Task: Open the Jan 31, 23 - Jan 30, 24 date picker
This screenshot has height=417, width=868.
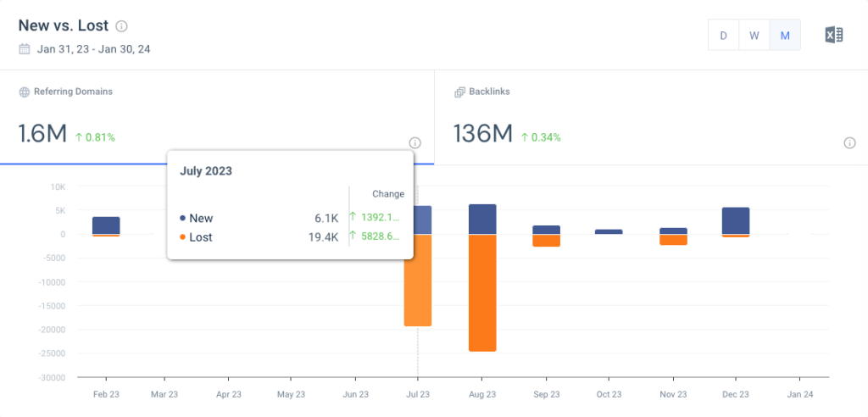Action: point(93,49)
